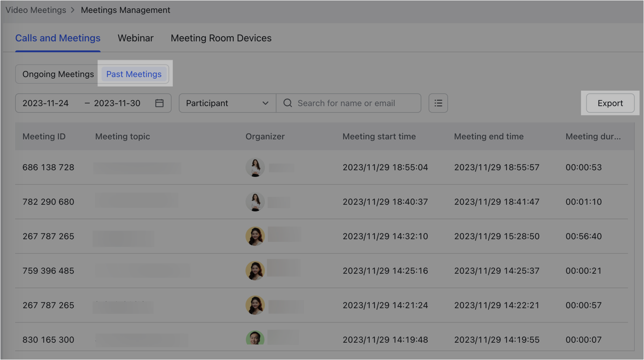Switch to Ongoing Meetings view
The image size is (644, 360).
point(58,74)
